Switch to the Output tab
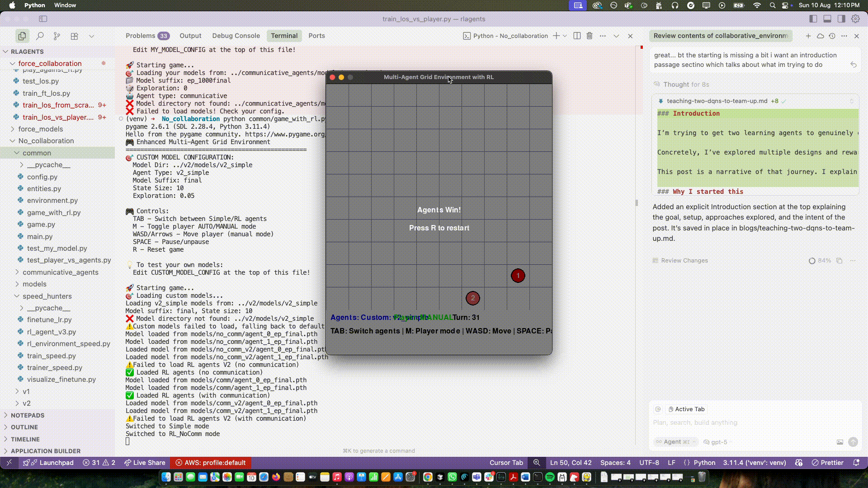868x488 pixels. click(x=190, y=36)
